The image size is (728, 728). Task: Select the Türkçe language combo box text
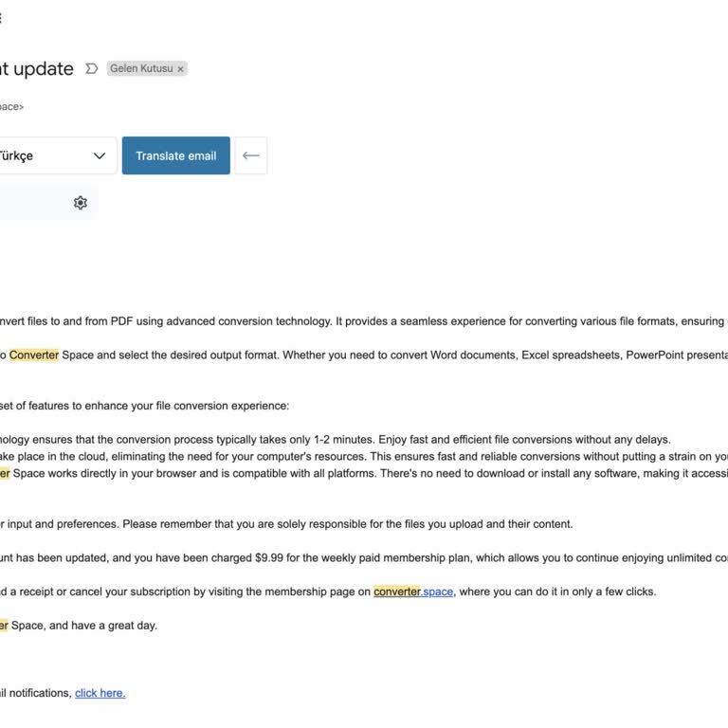click(17, 156)
